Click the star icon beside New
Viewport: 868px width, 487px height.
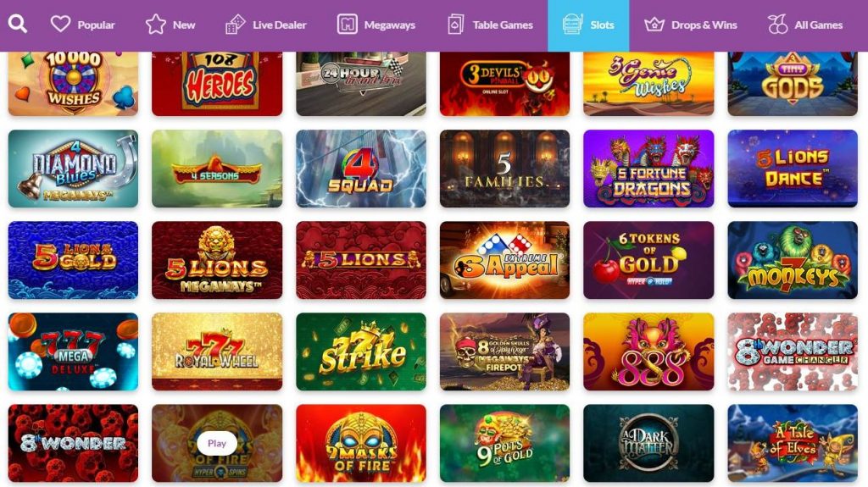156,25
